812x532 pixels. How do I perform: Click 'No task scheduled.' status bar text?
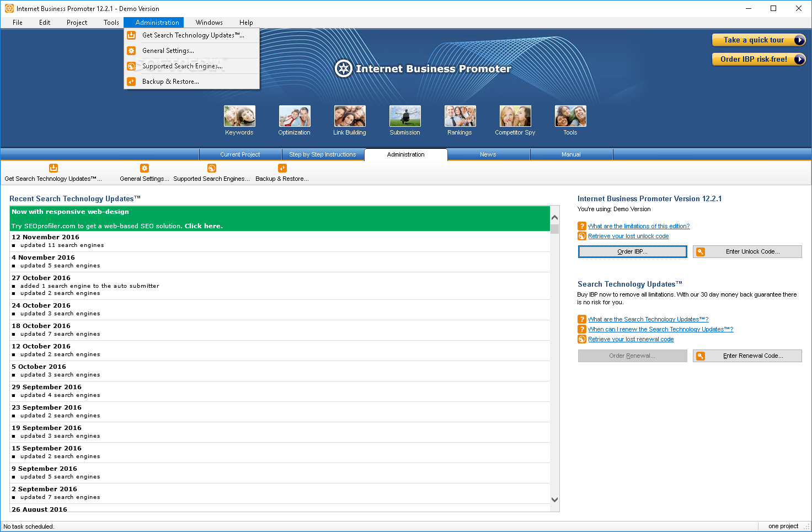tap(29, 526)
